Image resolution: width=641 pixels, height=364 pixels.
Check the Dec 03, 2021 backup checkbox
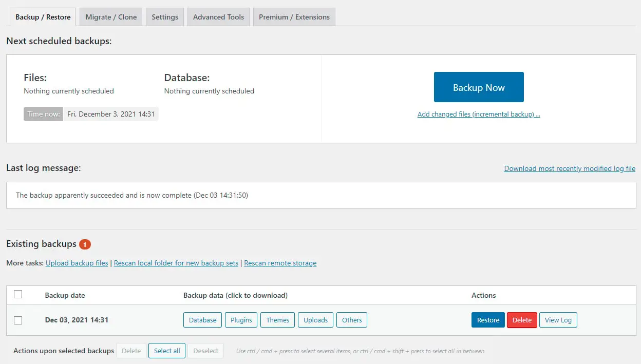click(18, 320)
